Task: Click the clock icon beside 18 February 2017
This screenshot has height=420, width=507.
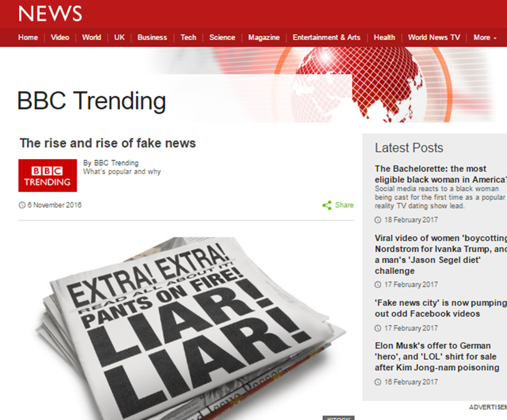Action: click(378, 220)
